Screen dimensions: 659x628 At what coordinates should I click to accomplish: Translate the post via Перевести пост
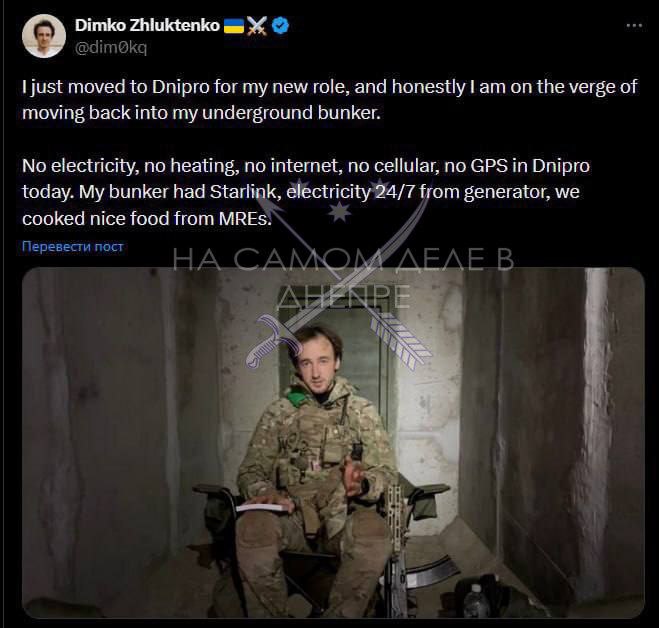(x=73, y=246)
